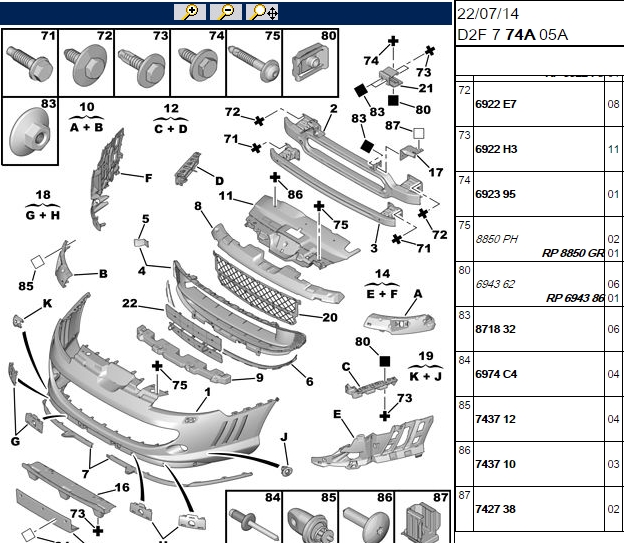Screen dimensions: 624x543
Task: Click label 9 in the diagram
Action: 259,377
